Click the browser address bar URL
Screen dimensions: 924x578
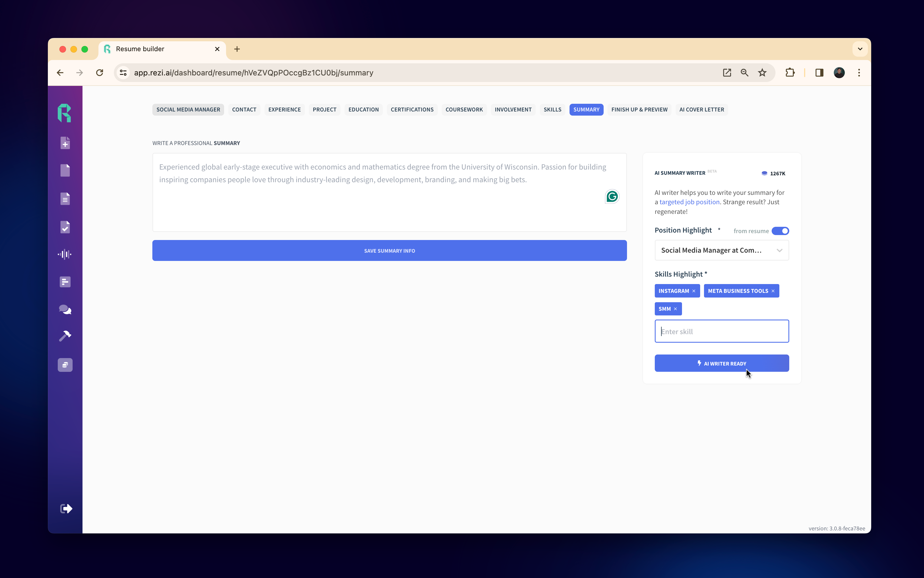[254, 73]
